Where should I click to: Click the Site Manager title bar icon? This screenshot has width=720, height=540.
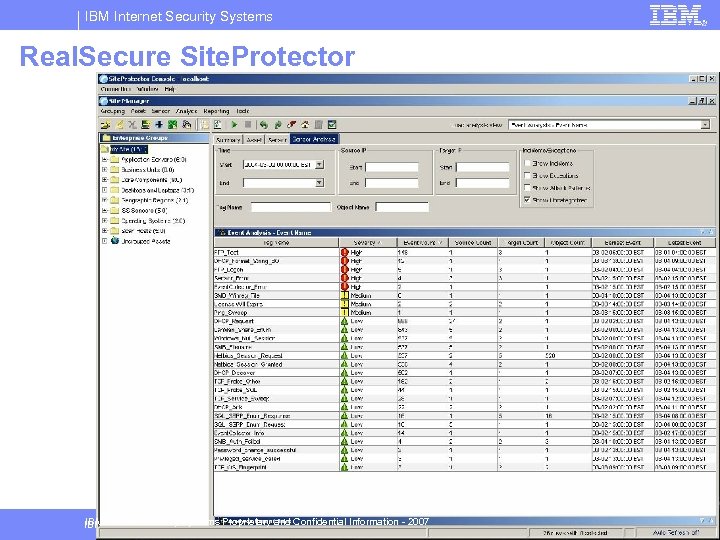click(104, 101)
